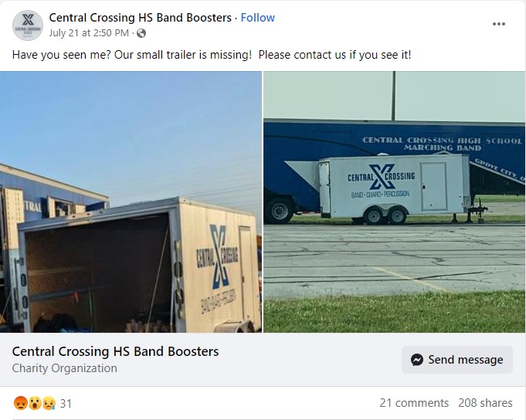Open the Central Crossing HS Band Boosters header name

(141, 18)
